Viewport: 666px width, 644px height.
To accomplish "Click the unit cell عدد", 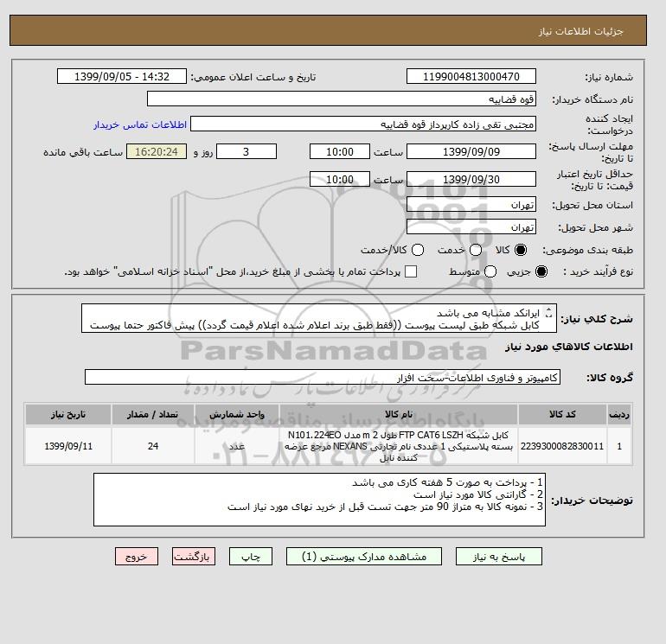I will coord(237,446).
